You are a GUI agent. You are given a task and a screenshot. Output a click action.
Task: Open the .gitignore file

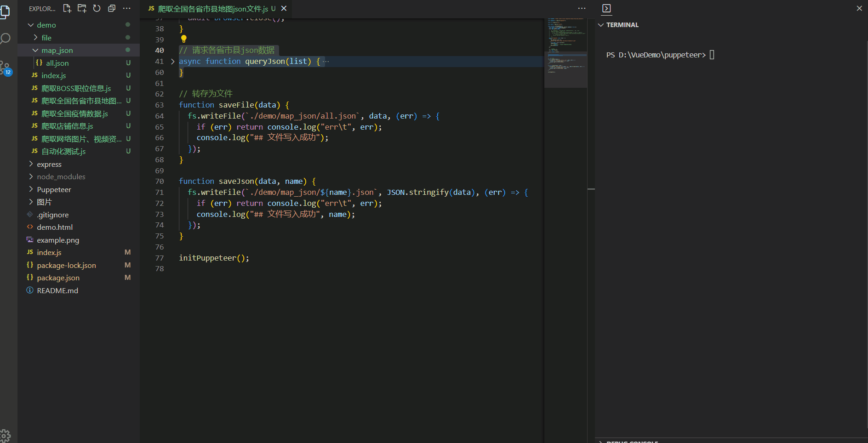point(79,215)
